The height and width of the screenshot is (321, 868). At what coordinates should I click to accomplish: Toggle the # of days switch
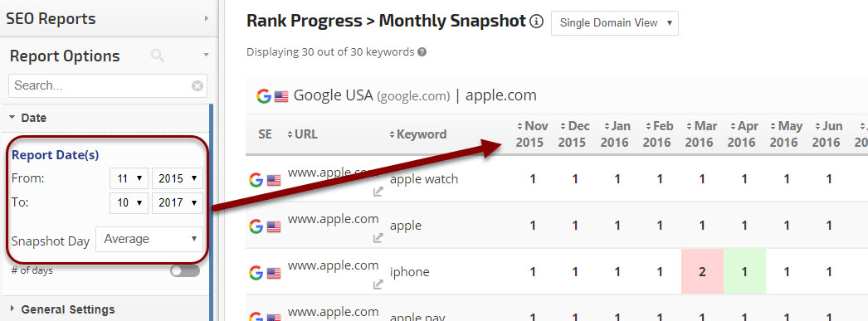[x=185, y=270]
